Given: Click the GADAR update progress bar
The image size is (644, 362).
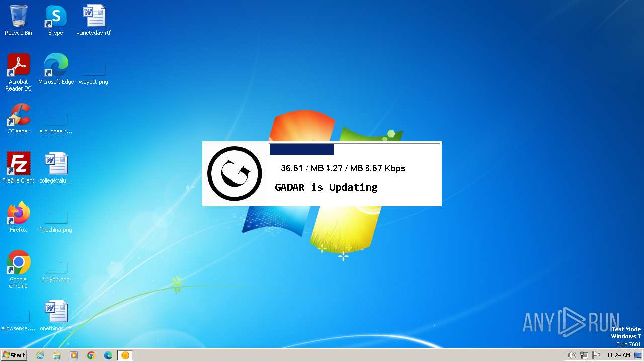Looking at the screenshot, I should point(354,149).
